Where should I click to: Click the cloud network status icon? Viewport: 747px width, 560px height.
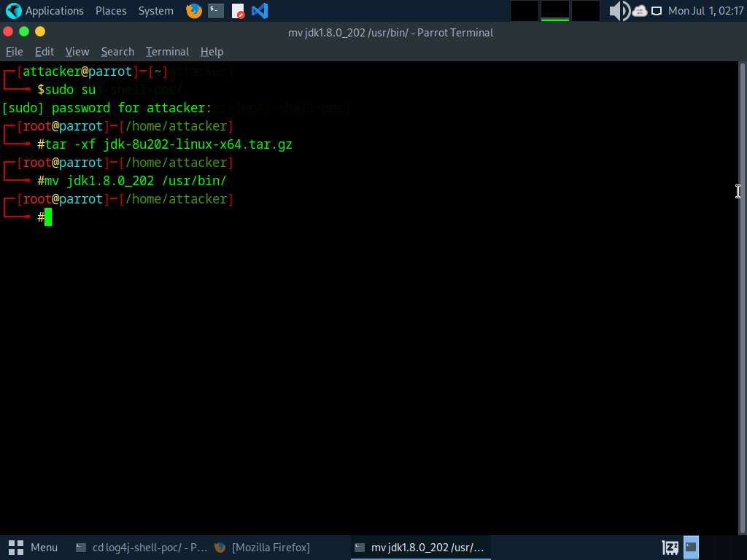640,11
